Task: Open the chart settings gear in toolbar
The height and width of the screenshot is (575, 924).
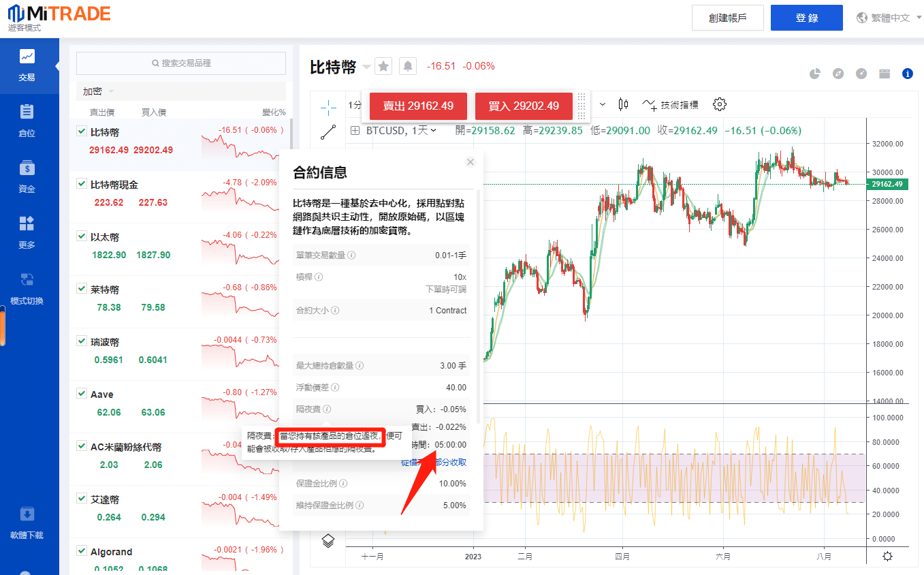Action: (720, 104)
